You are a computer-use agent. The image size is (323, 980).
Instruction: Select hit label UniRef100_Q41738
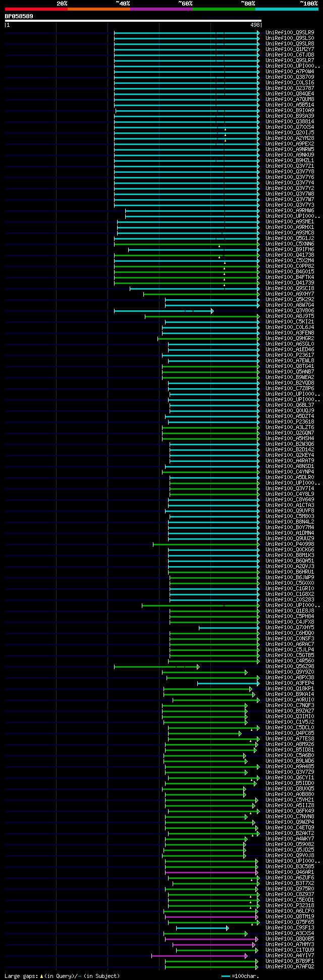click(x=290, y=255)
